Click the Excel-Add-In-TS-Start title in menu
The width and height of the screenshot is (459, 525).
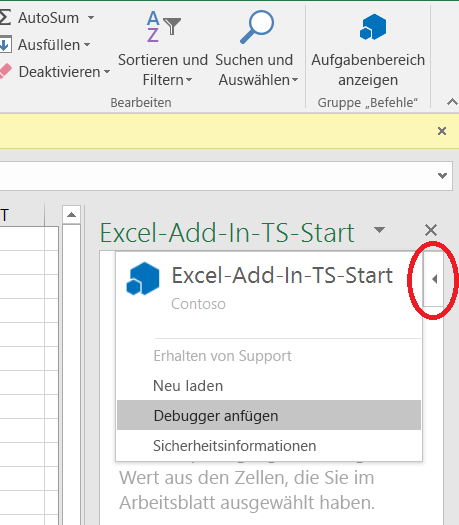coord(282,275)
